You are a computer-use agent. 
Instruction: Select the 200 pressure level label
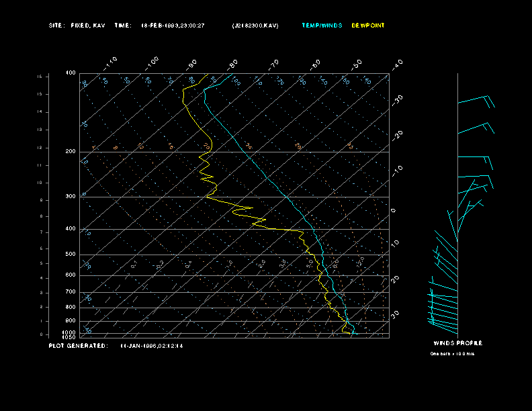(x=71, y=152)
